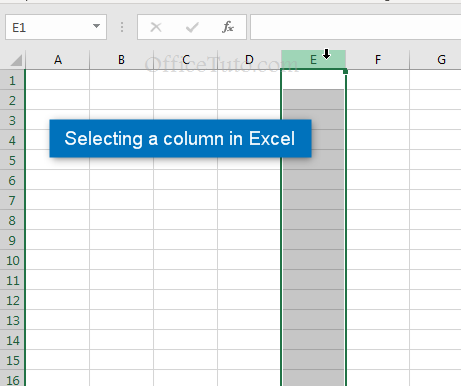Select row 1 header
Viewport: 461px width, 386px height.
(x=12, y=80)
